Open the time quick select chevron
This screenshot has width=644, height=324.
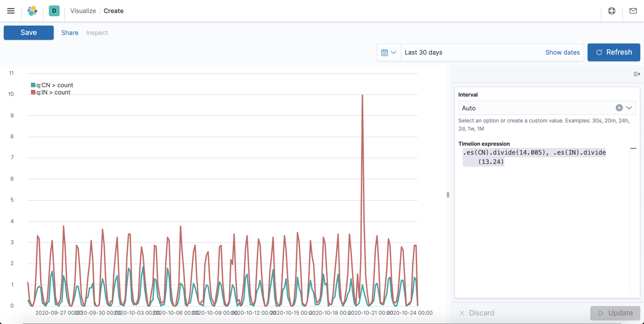click(393, 52)
